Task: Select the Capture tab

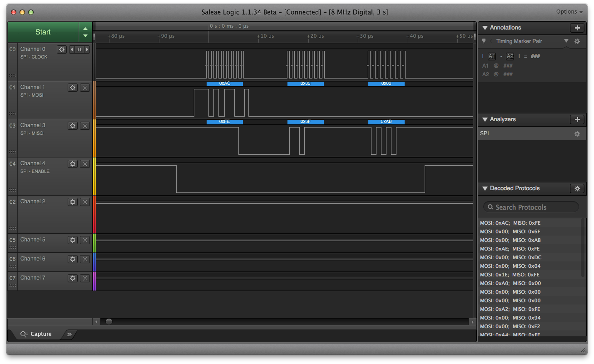Action: pos(36,334)
